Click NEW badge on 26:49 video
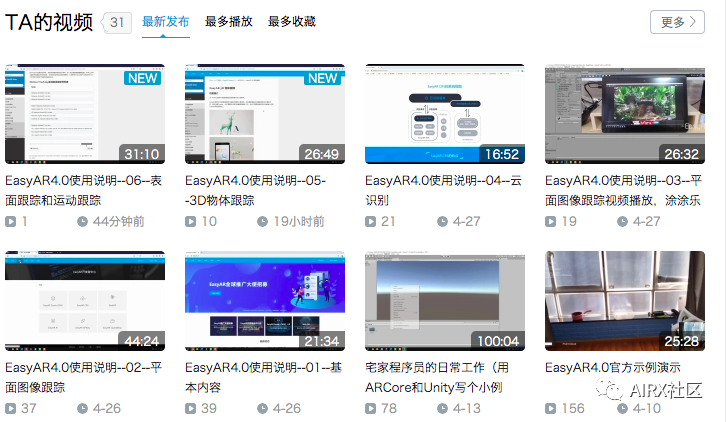 pyautogui.click(x=323, y=78)
